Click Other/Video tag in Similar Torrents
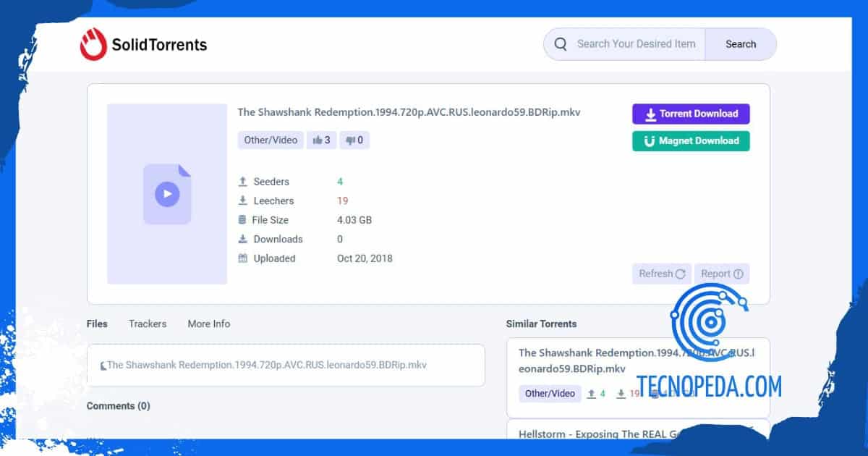868x456 pixels. 550,393
